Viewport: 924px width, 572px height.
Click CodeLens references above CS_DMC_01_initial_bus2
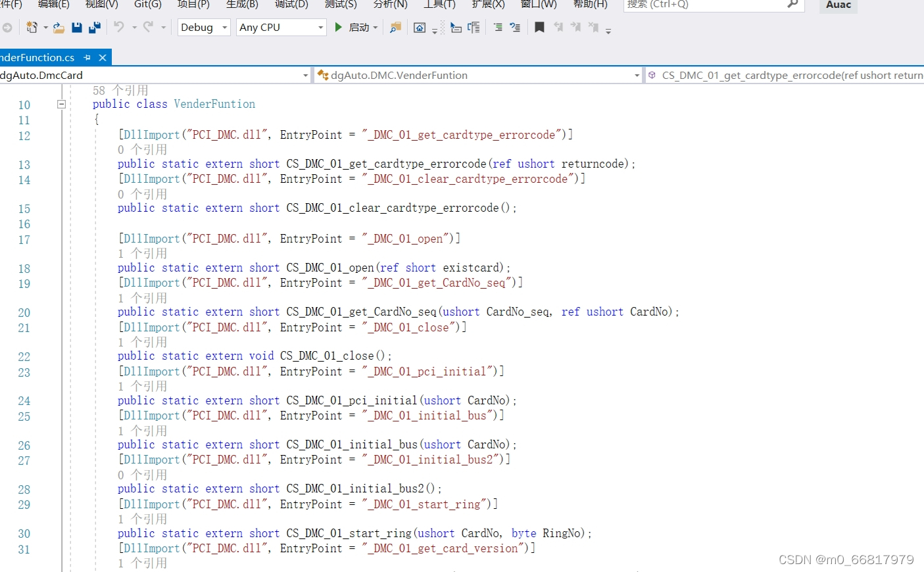143,475
